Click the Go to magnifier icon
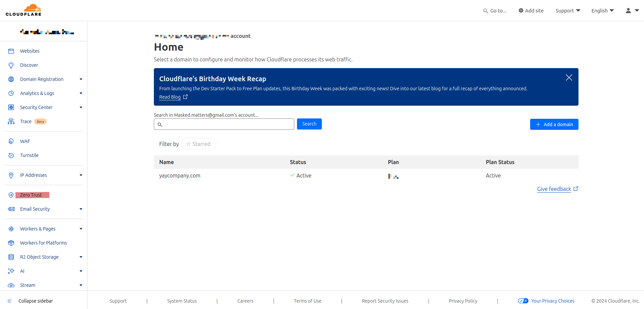 coord(485,11)
